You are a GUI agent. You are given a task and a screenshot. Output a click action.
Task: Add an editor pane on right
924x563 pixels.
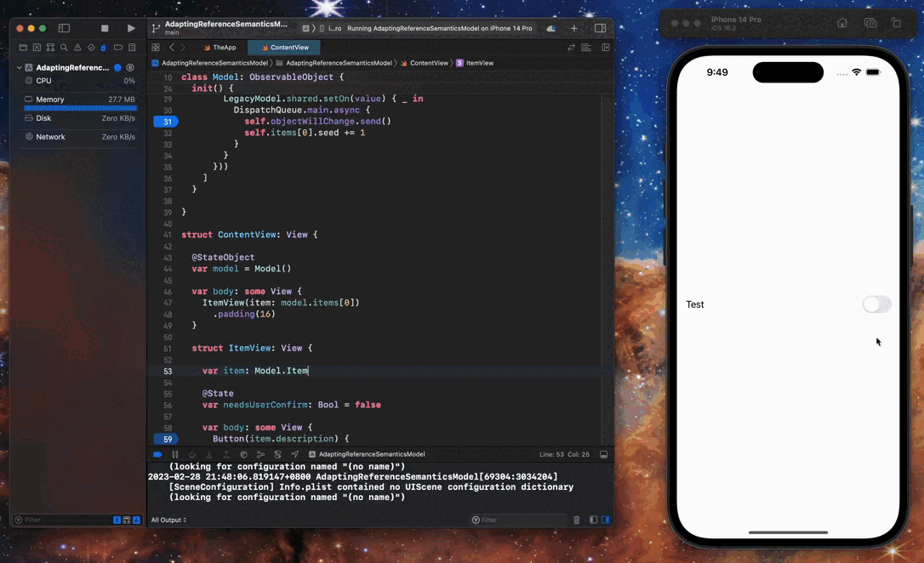pos(605,47)
